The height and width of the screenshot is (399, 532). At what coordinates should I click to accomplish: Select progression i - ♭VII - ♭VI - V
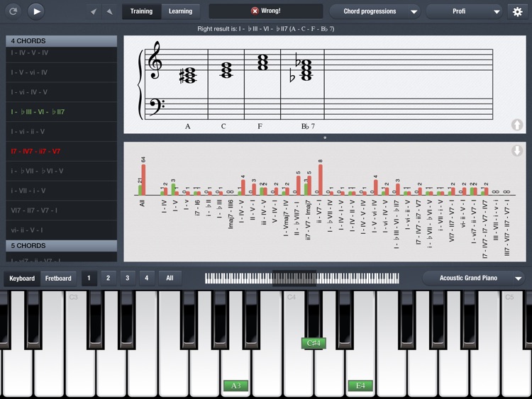pos(62,171)
